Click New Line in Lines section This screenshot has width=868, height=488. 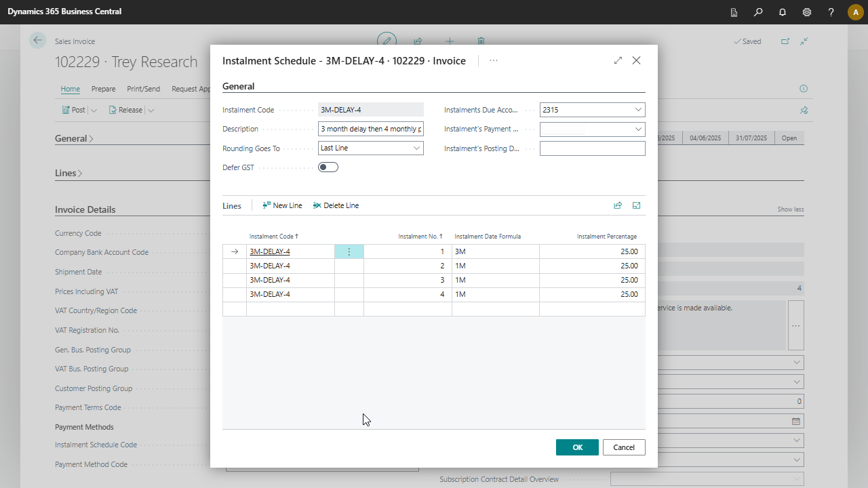(x=282, y=205)
